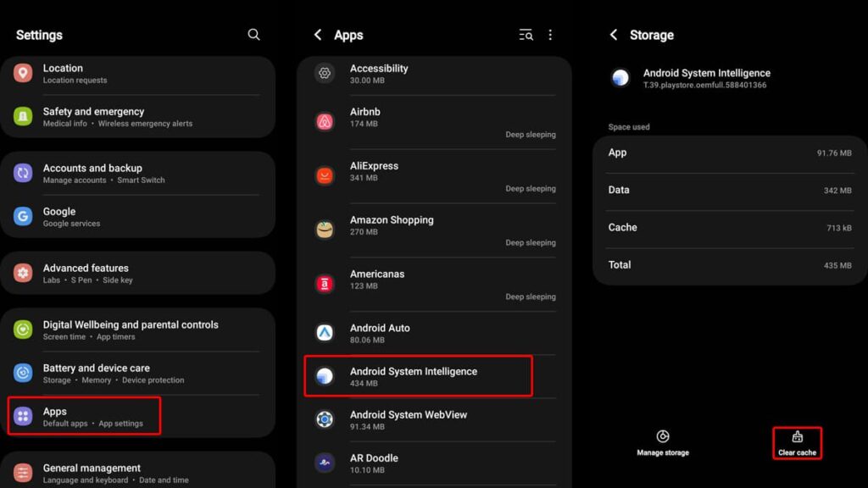Go back using the Storage back arrow
868x488 pixels.
click(x=614, y=35)
